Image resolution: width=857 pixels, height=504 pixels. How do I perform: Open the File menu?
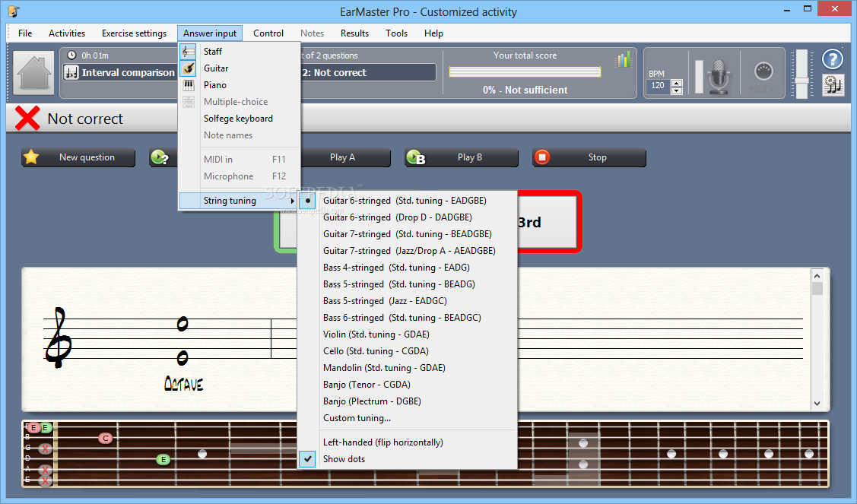point(25,33)
